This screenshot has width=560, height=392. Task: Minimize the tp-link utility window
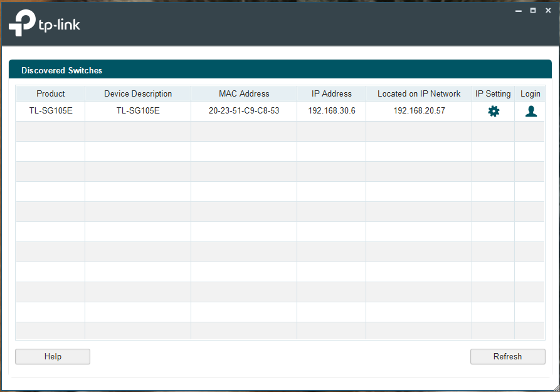518,11
